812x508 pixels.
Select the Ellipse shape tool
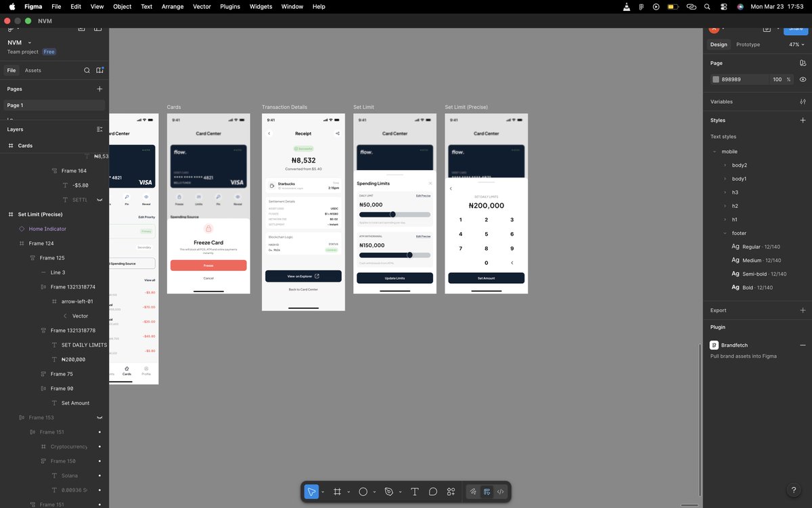(363, 492)
